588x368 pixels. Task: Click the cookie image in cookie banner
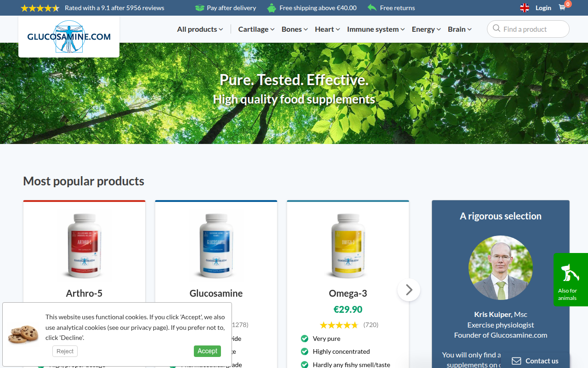click(x=23, y=334)
